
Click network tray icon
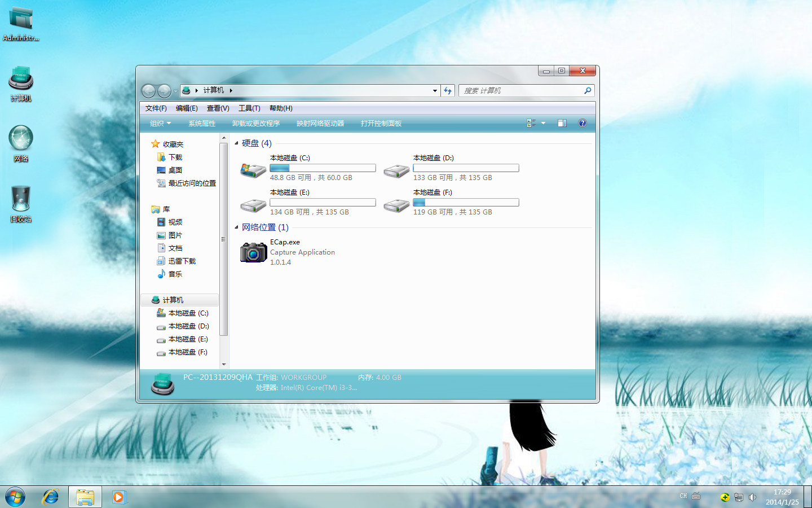tap(738, 497)
